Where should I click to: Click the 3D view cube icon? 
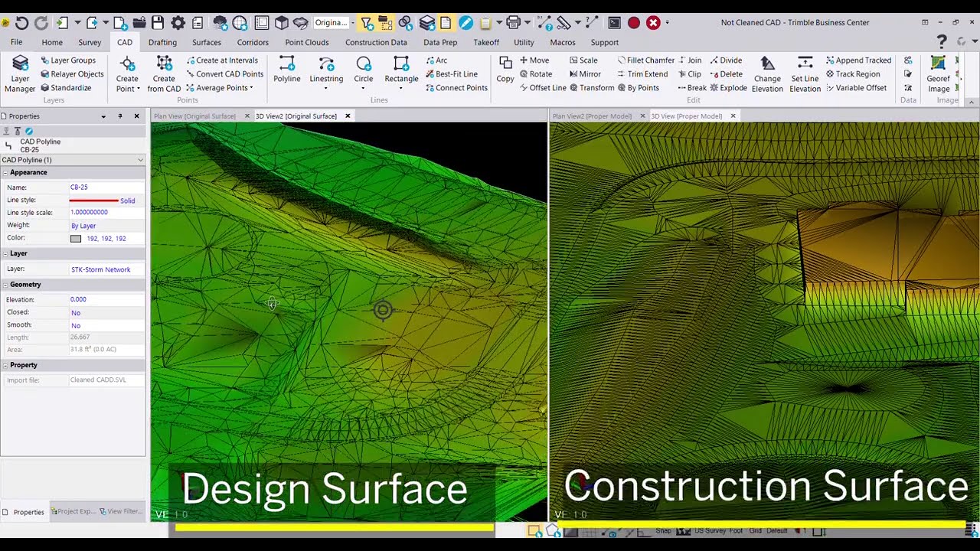281,23
